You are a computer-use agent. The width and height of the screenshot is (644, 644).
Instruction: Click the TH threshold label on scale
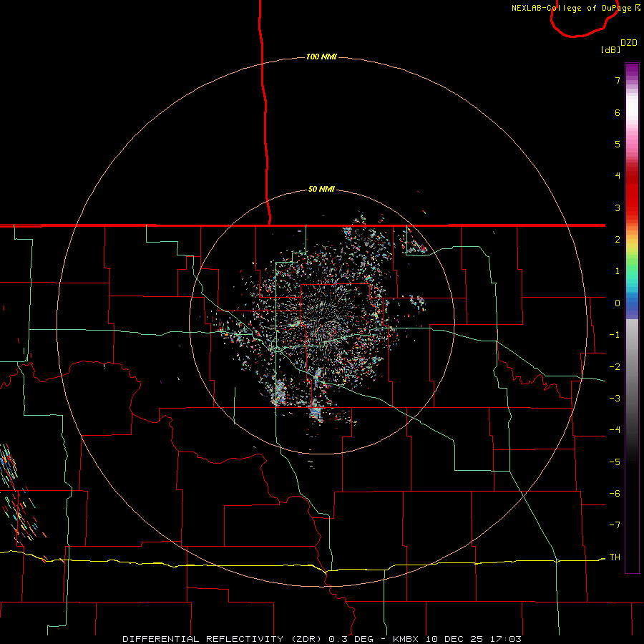(615, 557)
